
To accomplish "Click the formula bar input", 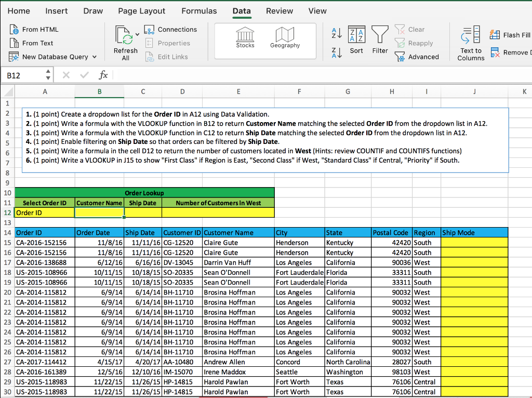I will (x=312, y=75).
